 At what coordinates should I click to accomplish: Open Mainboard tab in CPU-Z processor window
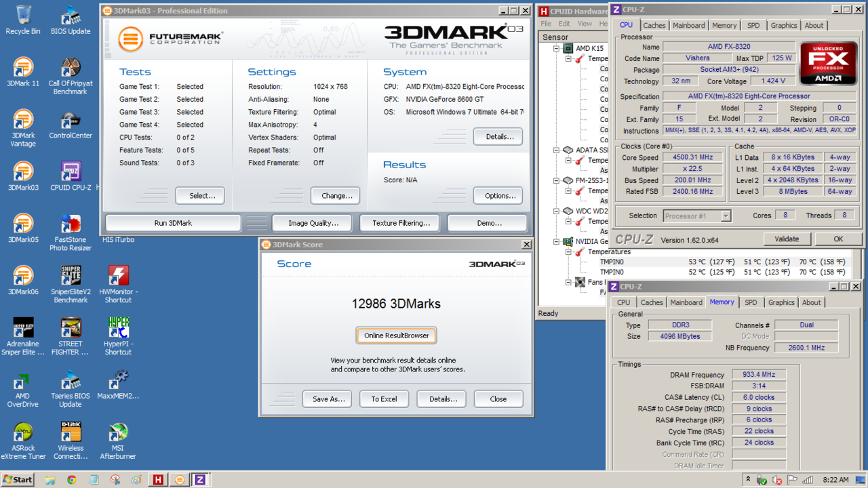[x=689, y=25]
